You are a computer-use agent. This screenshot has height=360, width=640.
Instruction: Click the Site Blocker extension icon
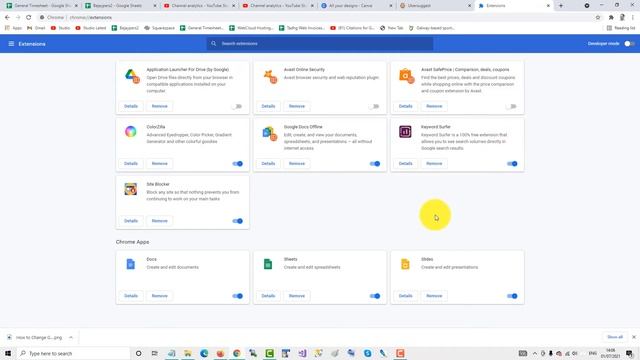coord(131,189)
